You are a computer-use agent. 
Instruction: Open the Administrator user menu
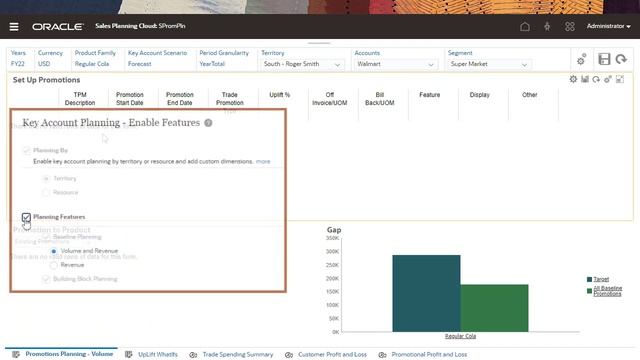coord(609,26)
